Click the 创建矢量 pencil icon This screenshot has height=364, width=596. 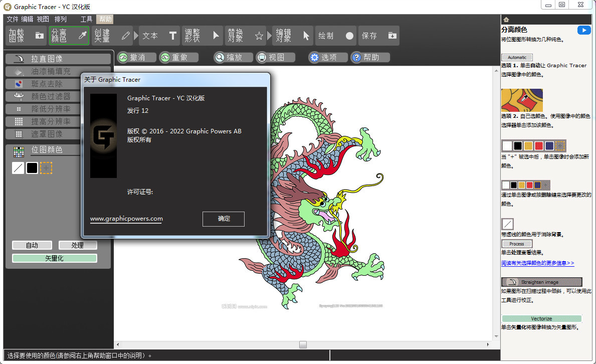point(125,36)
